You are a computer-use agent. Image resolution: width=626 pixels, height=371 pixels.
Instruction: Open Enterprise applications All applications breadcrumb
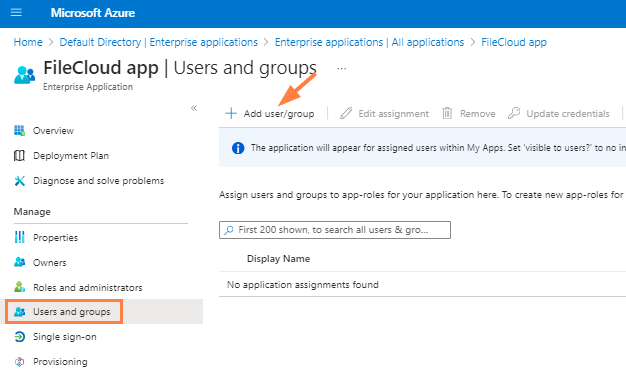click(369, 42)
